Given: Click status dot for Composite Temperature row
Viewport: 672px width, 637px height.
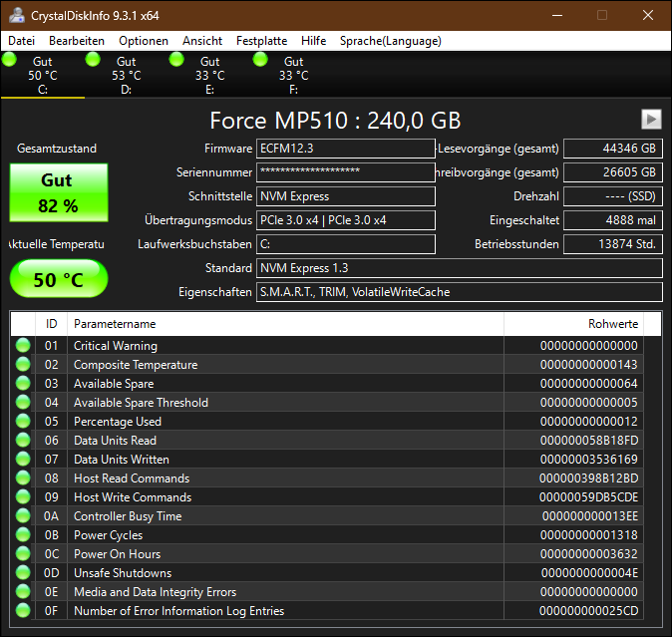Looking at the screenshot, I should coord(23,364).
